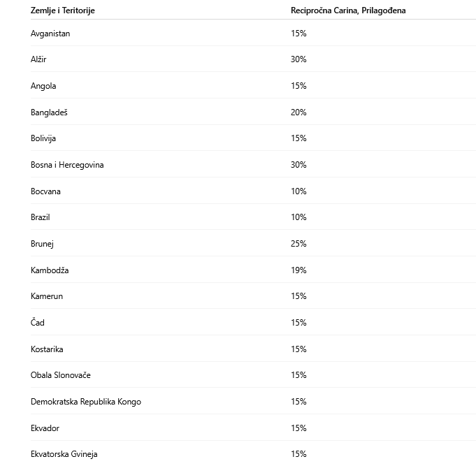Select the Bolivija row label
476x466 pixels.
click(x=43, y=138)
